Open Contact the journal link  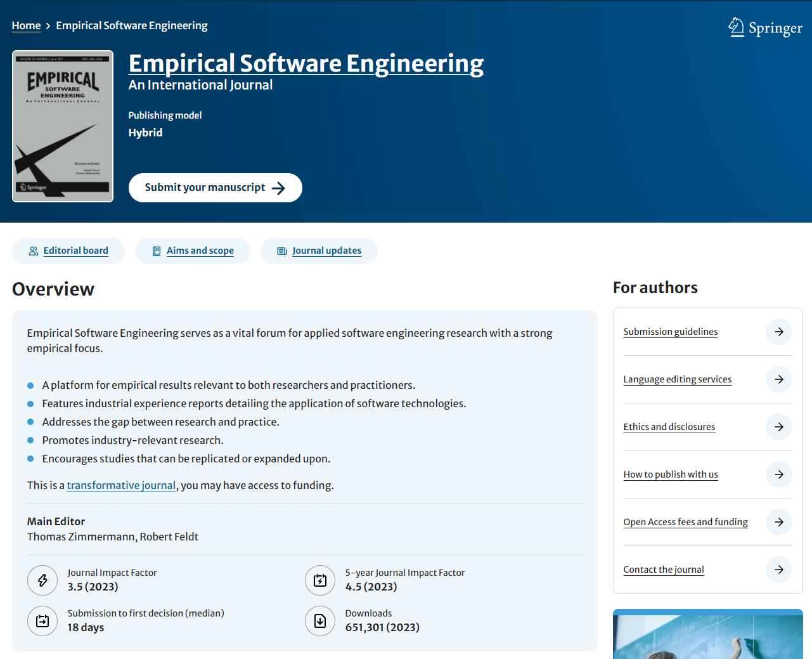[664, 570]
